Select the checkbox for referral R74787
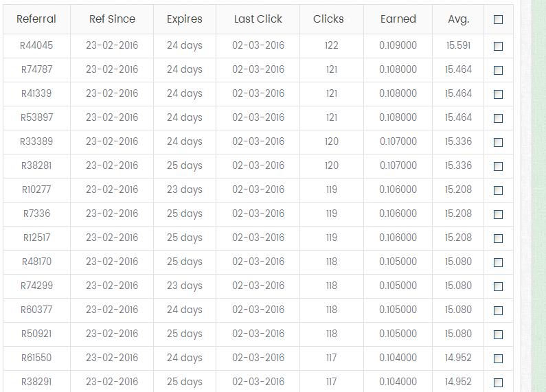 click(x=499, y=70)
